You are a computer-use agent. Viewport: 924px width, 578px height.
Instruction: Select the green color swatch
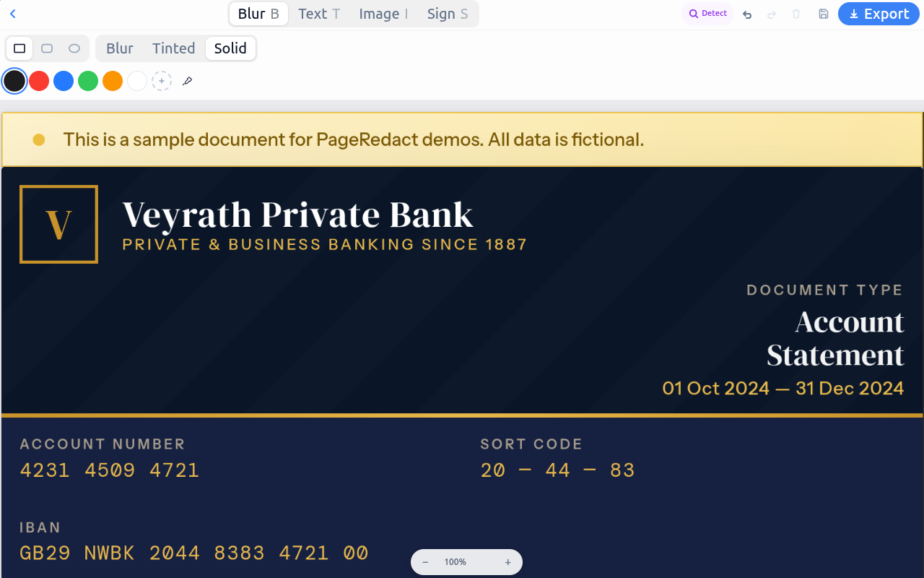(x=88, y=81)
